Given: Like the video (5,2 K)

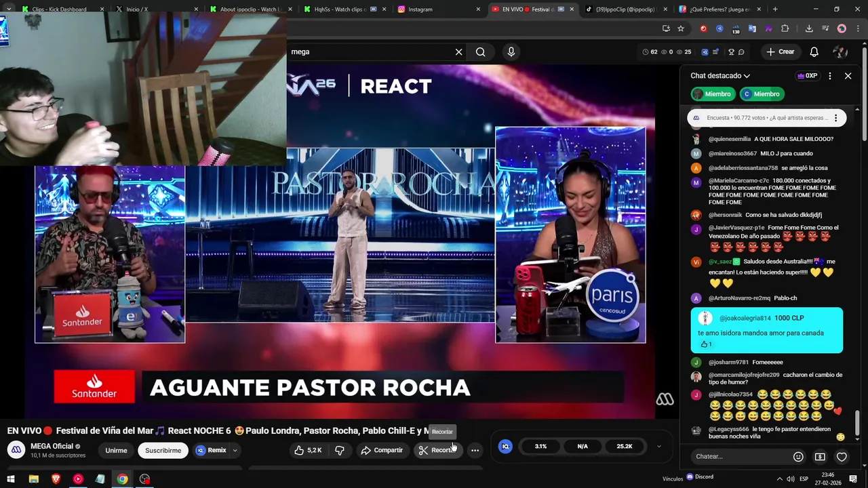Looking at the screenshot, I should tap(308, 450).
